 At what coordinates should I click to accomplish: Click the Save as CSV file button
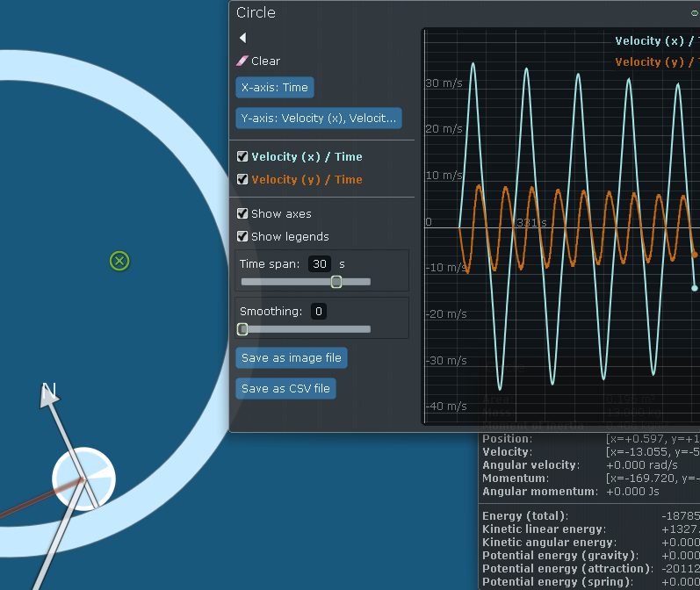click(x=285, y=389)
